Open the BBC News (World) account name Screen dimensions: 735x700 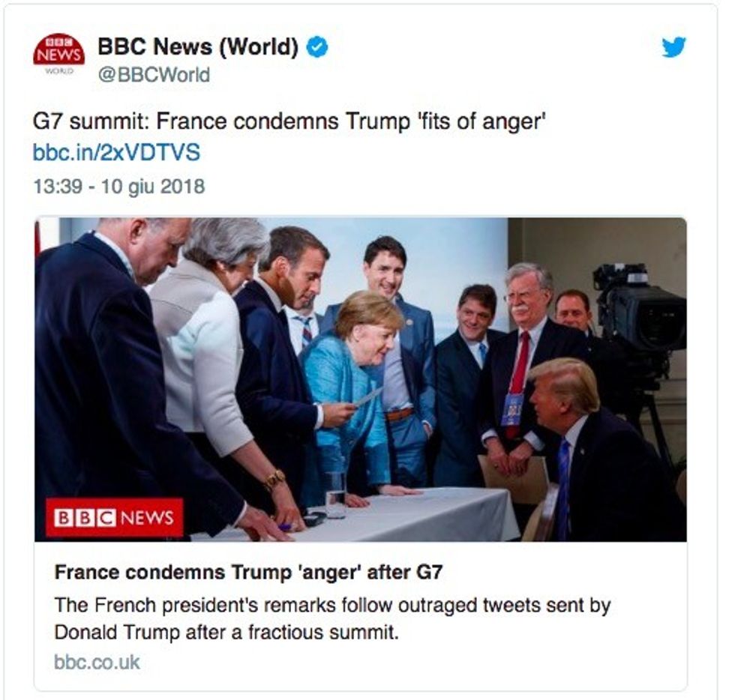[198, 47]
